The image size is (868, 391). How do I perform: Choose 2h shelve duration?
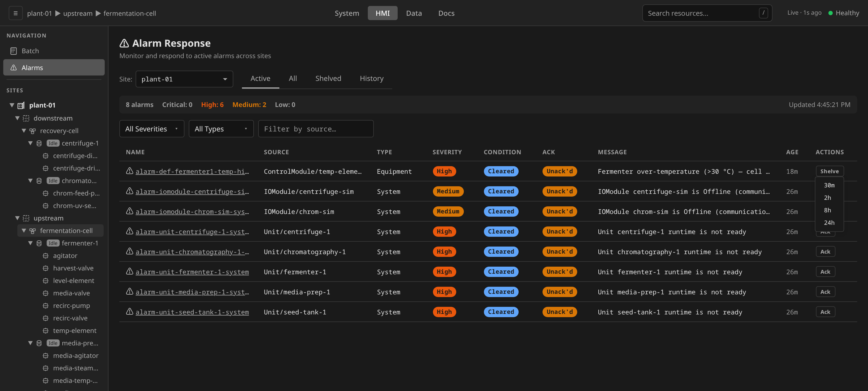(x=829, y=198)
